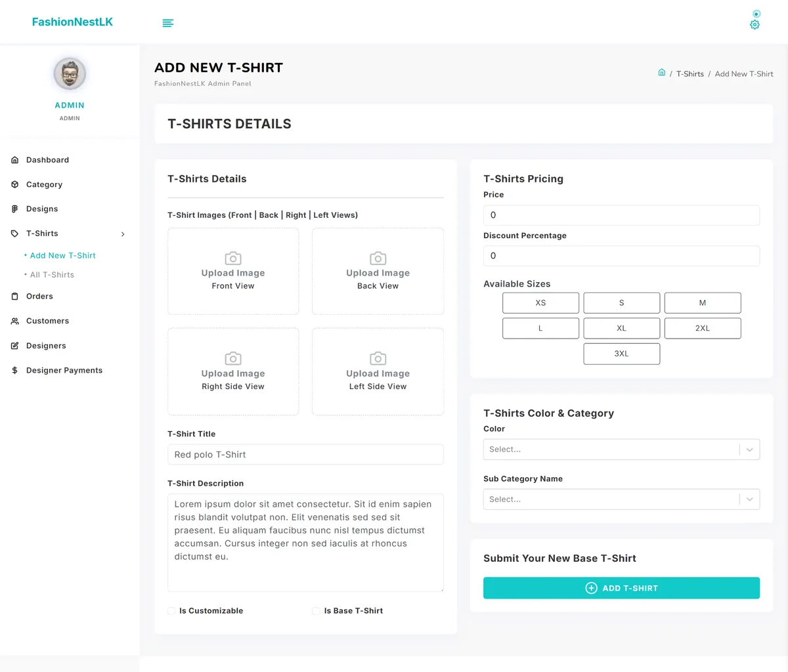This screenshot has height=672, width=788.
Task: Expand the T-Shirts sidebar submenu
Action: (x=122, y=234)
